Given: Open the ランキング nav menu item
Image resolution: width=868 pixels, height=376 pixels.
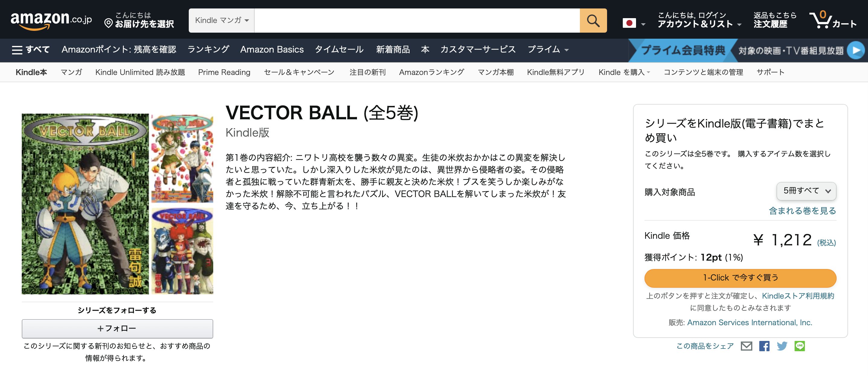Looking at the screenshot, I should coord(208,50).
